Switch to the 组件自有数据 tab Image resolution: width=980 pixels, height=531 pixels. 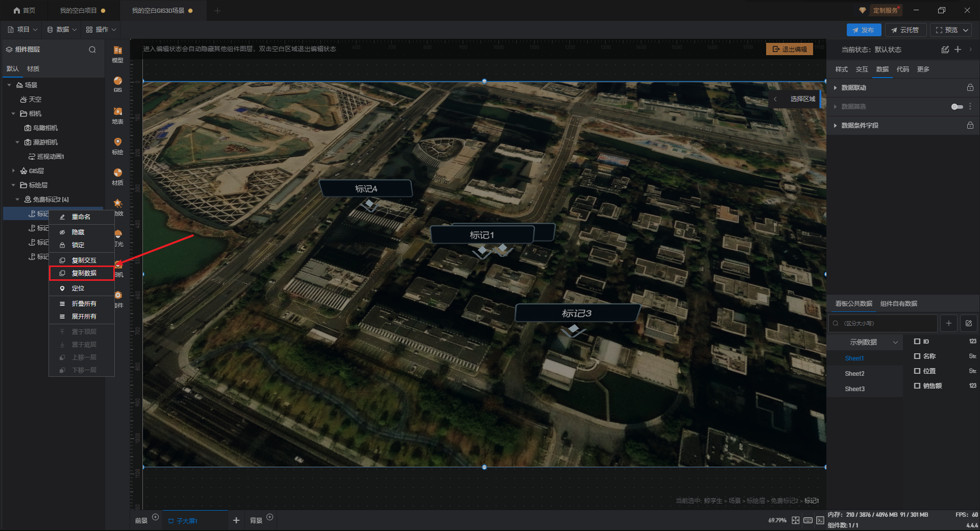point(899,304)
